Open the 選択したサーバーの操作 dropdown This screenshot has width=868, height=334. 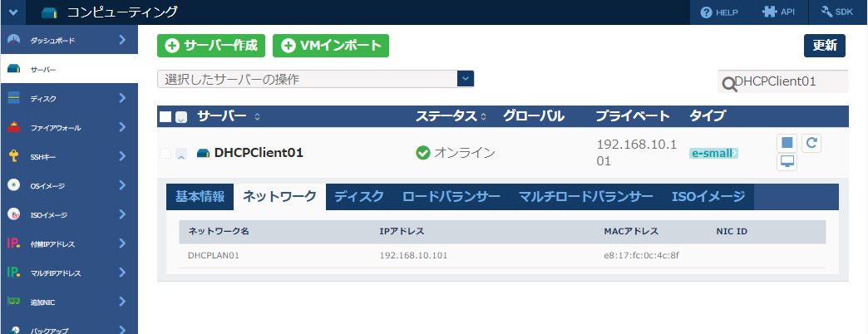tap(316, 79)
